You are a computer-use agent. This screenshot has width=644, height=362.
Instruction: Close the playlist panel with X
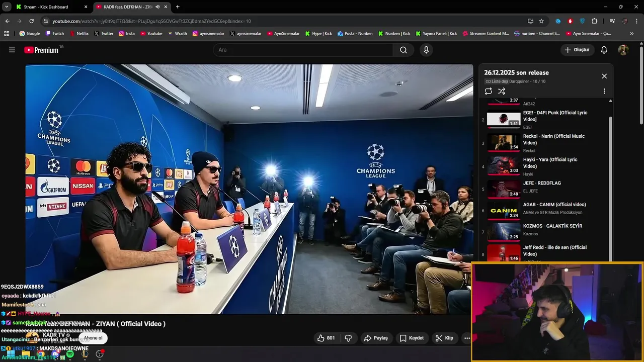click(x=604, y=76)
